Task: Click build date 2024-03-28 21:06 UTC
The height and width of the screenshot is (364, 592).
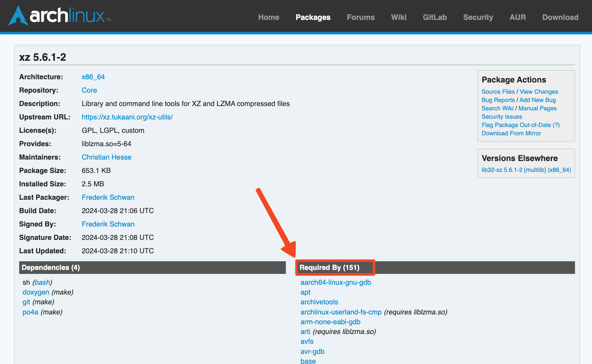Action: pyautogui.click(x=118, y=211)
